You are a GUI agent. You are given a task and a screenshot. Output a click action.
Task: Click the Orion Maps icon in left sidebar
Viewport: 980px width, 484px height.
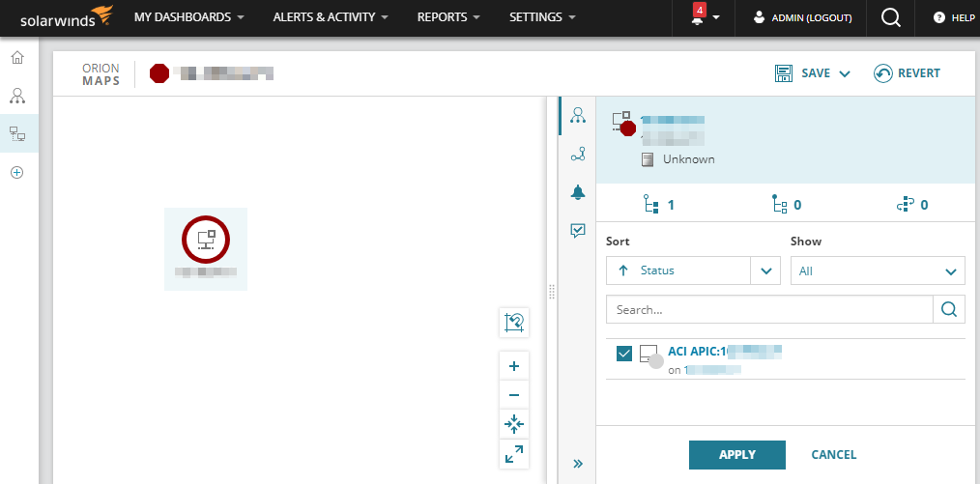17,134
